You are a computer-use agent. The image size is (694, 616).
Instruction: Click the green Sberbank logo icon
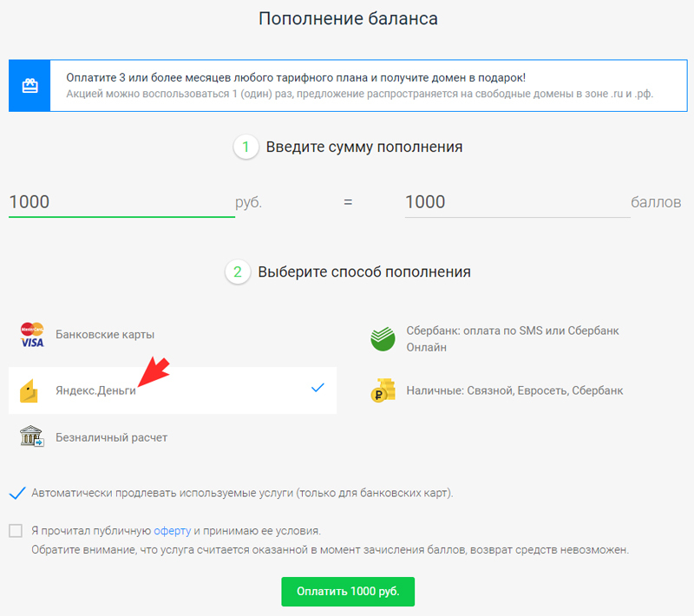click(383, 339)
